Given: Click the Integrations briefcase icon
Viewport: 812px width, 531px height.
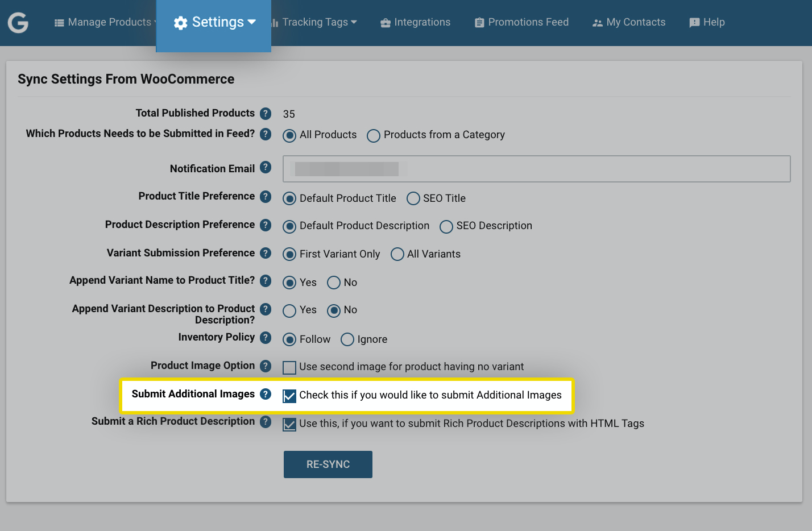Looking at the screenshot, I should click(386, 23).
